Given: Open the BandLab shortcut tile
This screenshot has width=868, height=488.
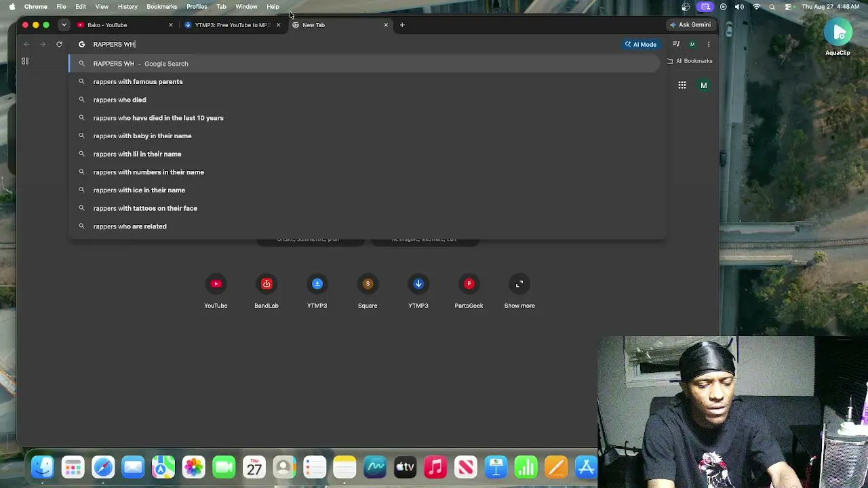Looking at the screenshot, I should (x=267, y=291).
